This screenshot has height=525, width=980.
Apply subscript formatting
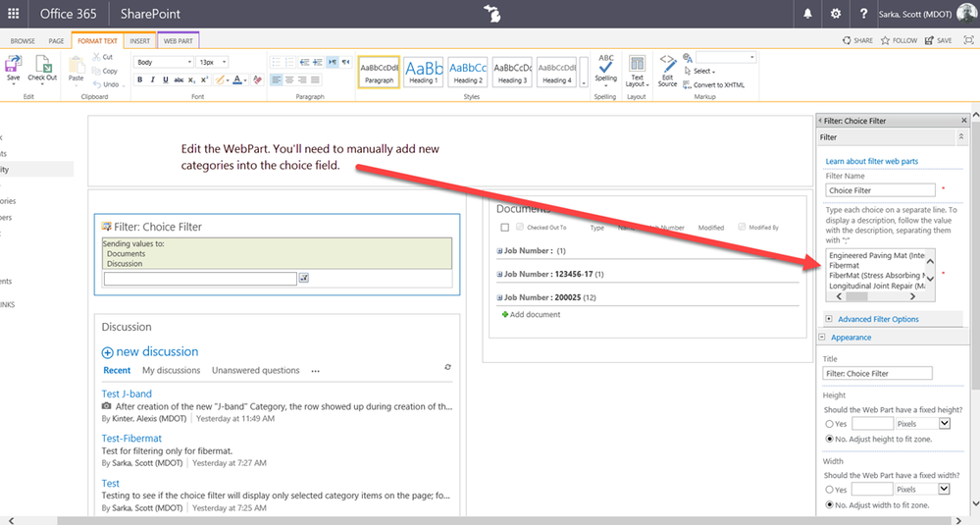coord(191,80)
